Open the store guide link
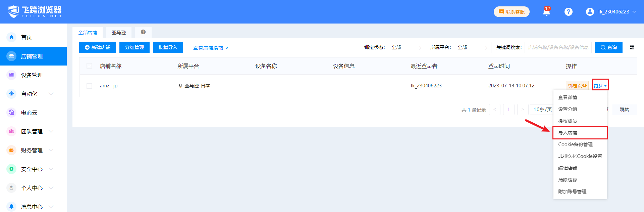 211,48
